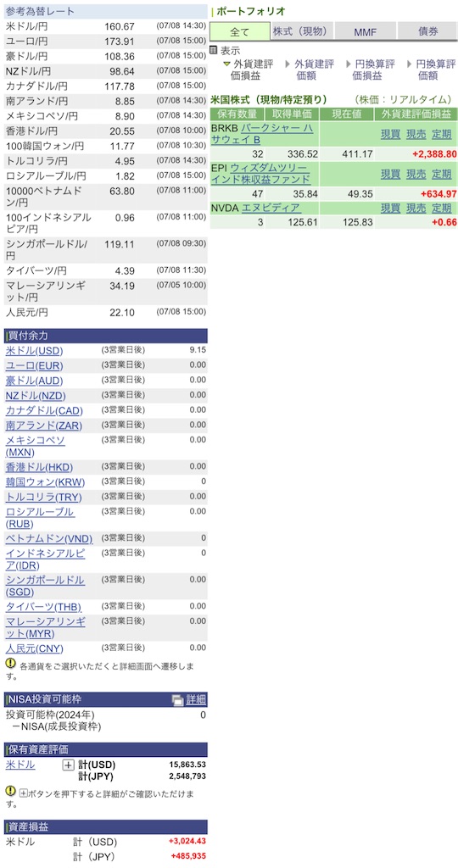Click 現売 for NVDA
Viewport: 458px width, 868px height.
416,209
